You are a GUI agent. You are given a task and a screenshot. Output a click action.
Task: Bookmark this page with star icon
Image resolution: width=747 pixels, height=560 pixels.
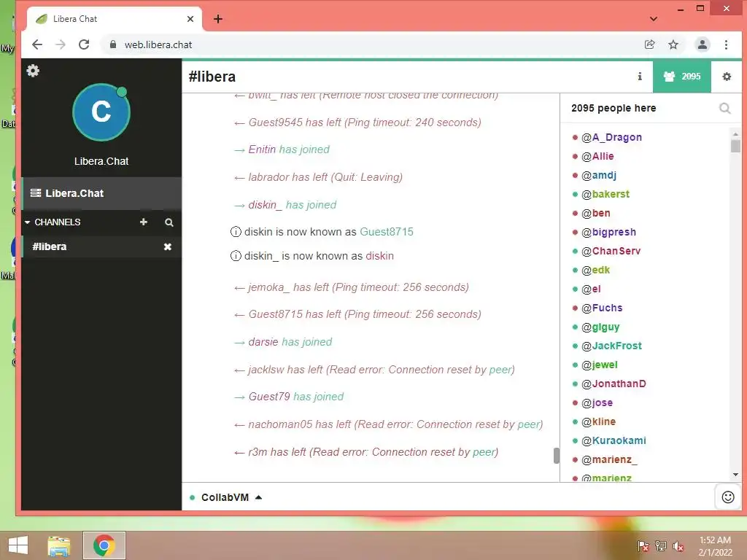(x=673, y=44)
